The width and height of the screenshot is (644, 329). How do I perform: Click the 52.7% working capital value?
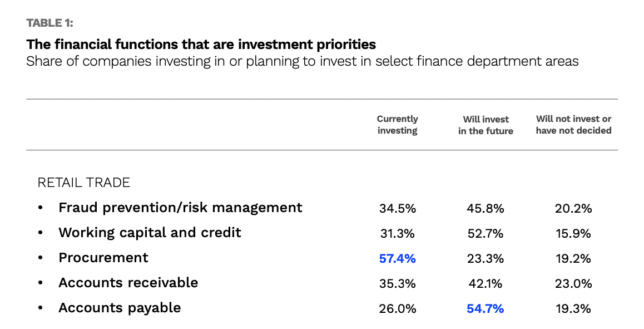pyautogui.click(x=486, y=234)
